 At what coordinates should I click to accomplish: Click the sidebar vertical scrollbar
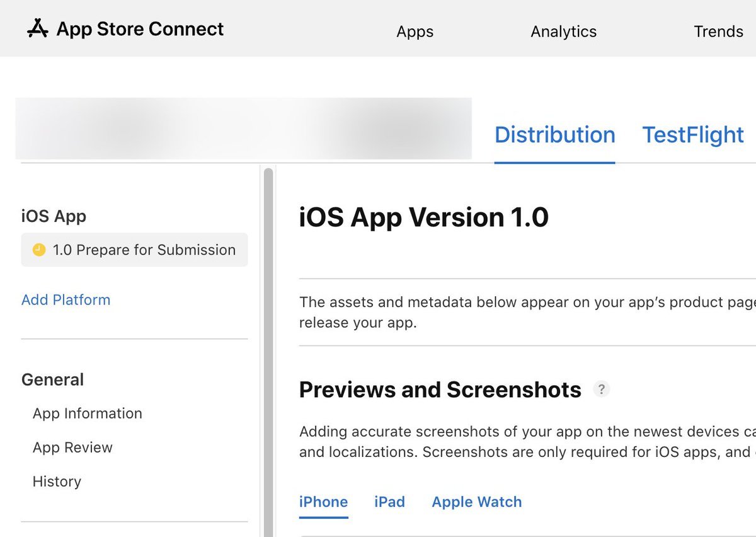pyautogui.click(x=268, y=352)
